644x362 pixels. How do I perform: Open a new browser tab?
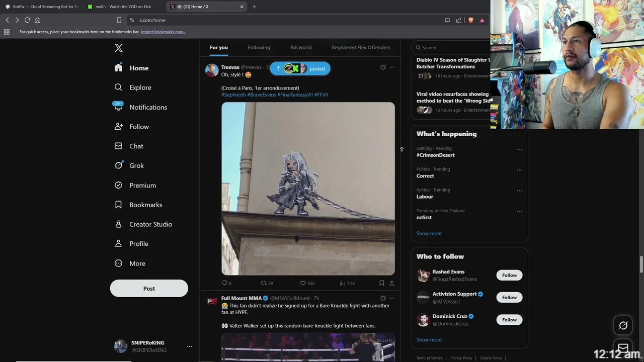point(254,7)
